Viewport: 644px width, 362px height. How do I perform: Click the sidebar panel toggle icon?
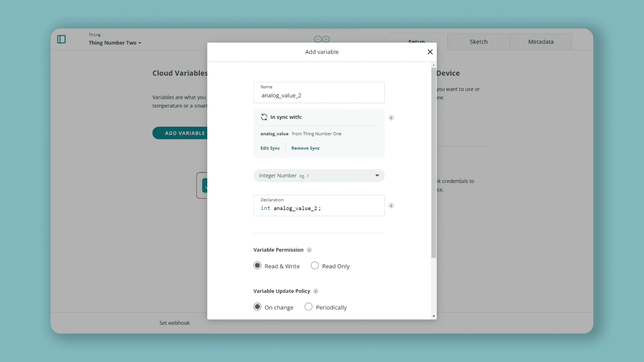tap(61, 39)
